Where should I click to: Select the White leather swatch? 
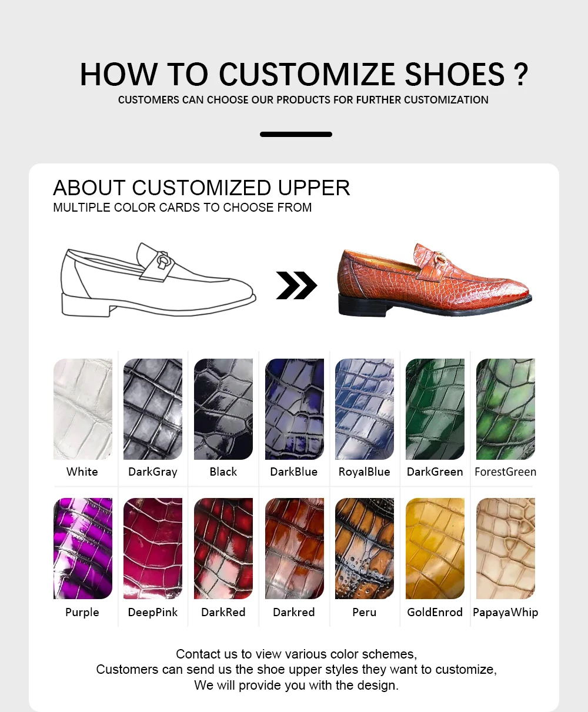click(82, 409)
